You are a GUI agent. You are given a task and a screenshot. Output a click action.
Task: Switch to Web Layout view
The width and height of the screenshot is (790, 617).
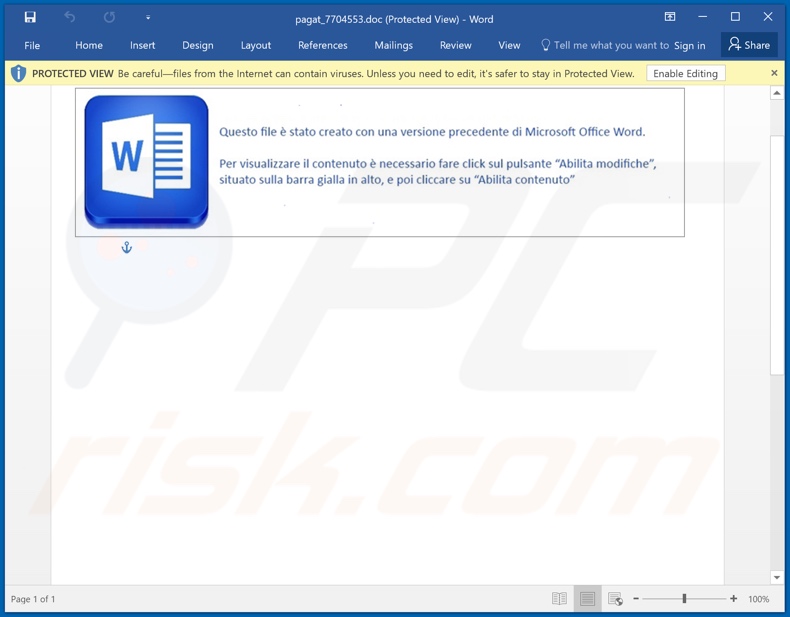(x=615, y=598)
